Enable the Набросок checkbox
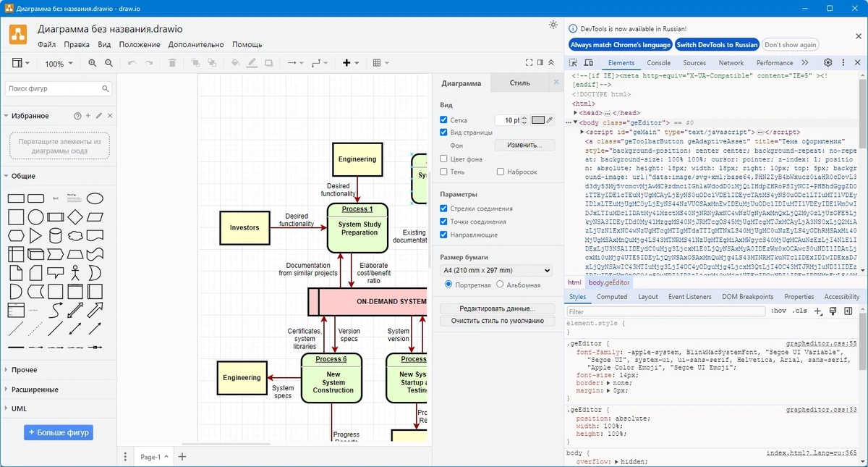Image resolution: width=868 pixels, height=467 pixels. pyautogui.click(x=501, y=172)
